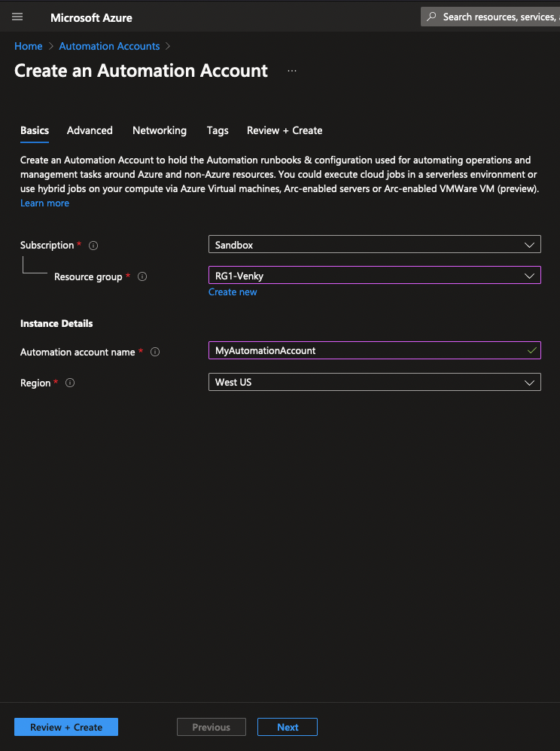Expand the Subscription dropdown showing Sandbox
The height and width of the screenshot is (751, 560).
tap(375, 244)
